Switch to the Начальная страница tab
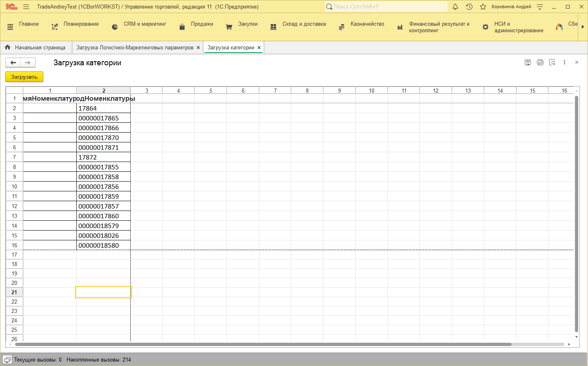Screen dimensions: 588x366 [36, 47]
